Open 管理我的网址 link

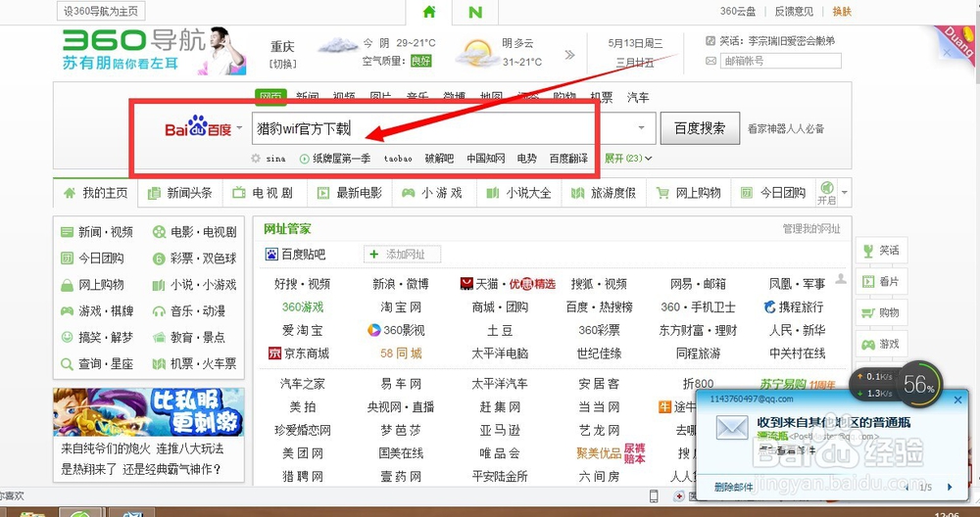[811, 229]
